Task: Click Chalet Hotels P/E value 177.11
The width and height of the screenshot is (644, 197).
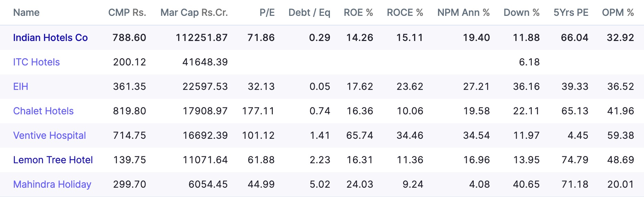Action: pyautogui.click(x=258, y=111)
